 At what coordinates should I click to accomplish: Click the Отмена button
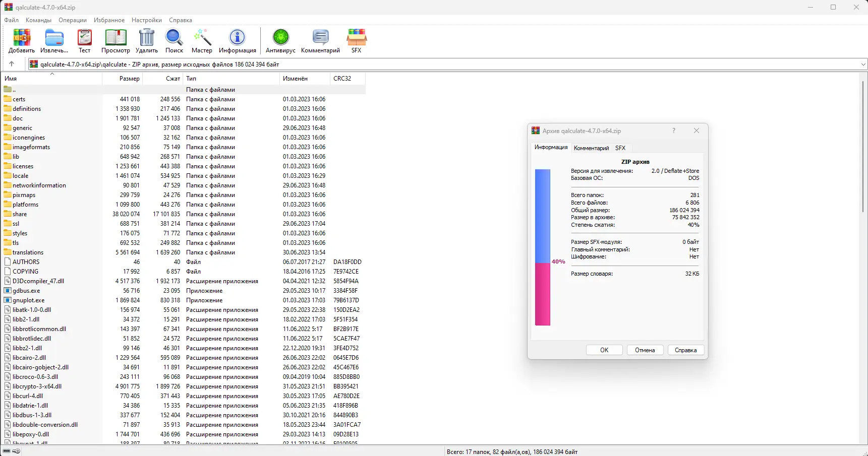(645, 350)
